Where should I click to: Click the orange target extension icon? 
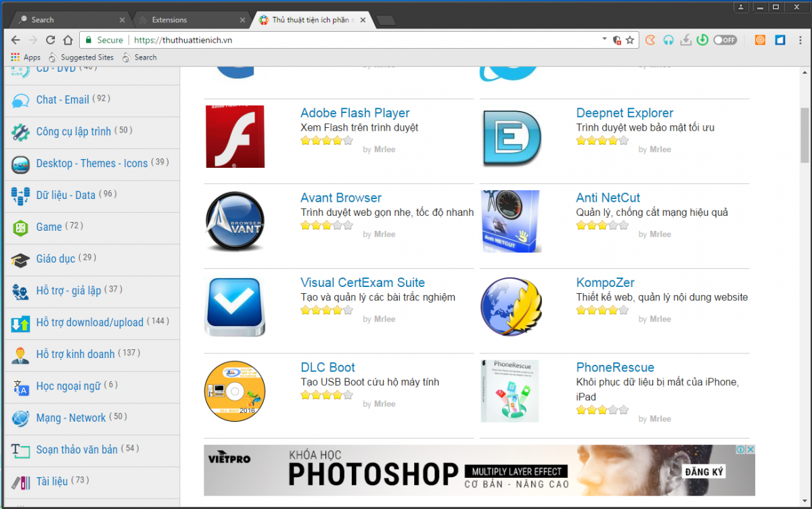[761, 40]
